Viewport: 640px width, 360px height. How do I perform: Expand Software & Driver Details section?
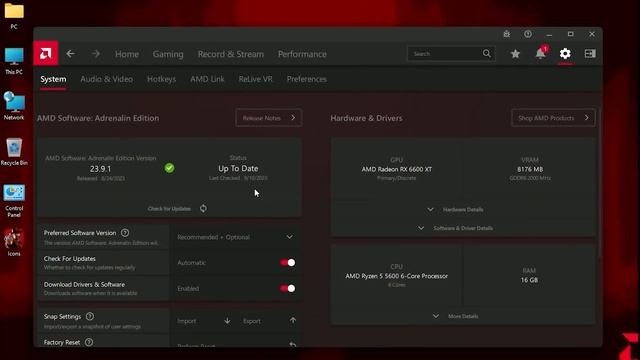point(463,228)
